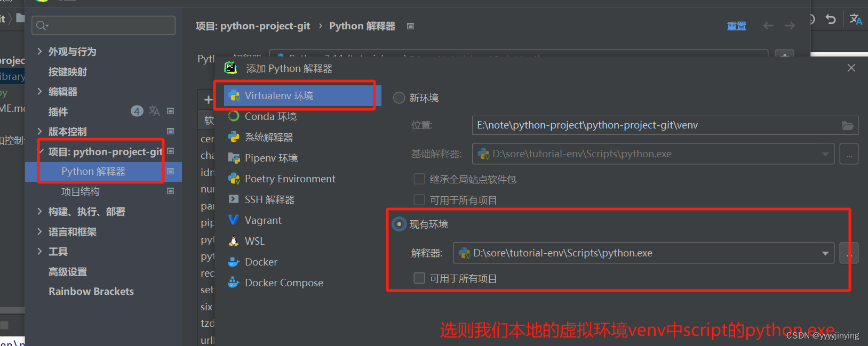Click 项目: python-project-git breadcrumb
Viewport: 868px width, 346px height.
253,26
